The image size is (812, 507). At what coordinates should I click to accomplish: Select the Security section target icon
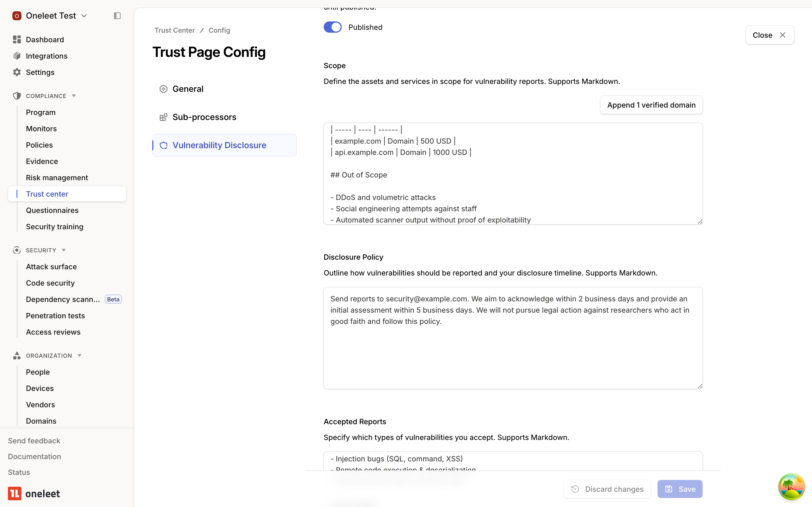point(17,250)
